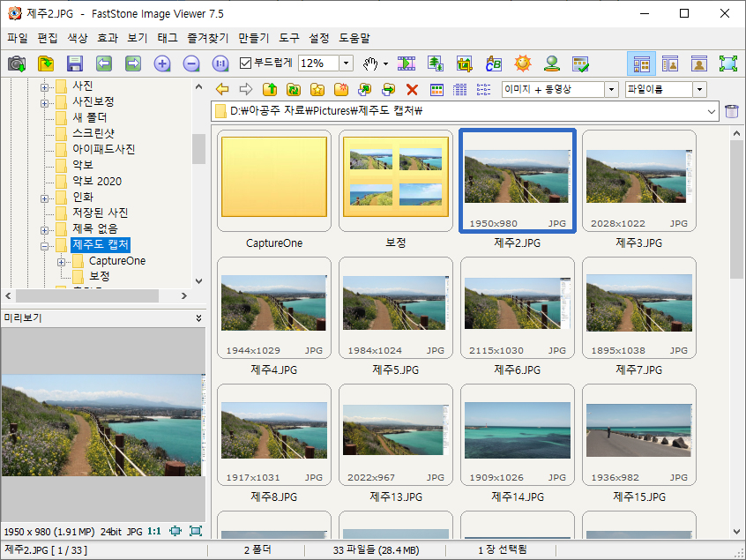Create new folder with sparkle icon
Viewport: 746px width, 560px height.
point(341,89)
